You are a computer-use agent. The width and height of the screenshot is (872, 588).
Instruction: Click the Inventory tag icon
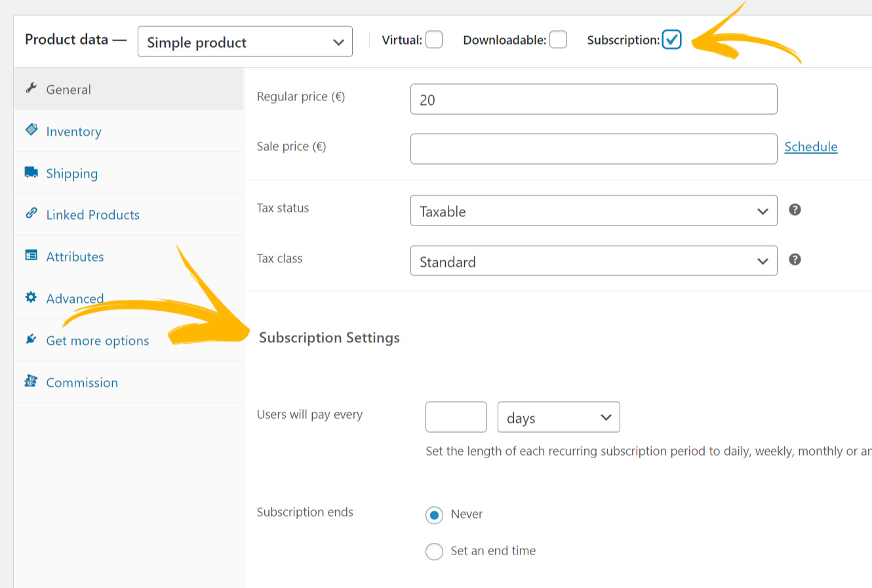click(31, 129)
